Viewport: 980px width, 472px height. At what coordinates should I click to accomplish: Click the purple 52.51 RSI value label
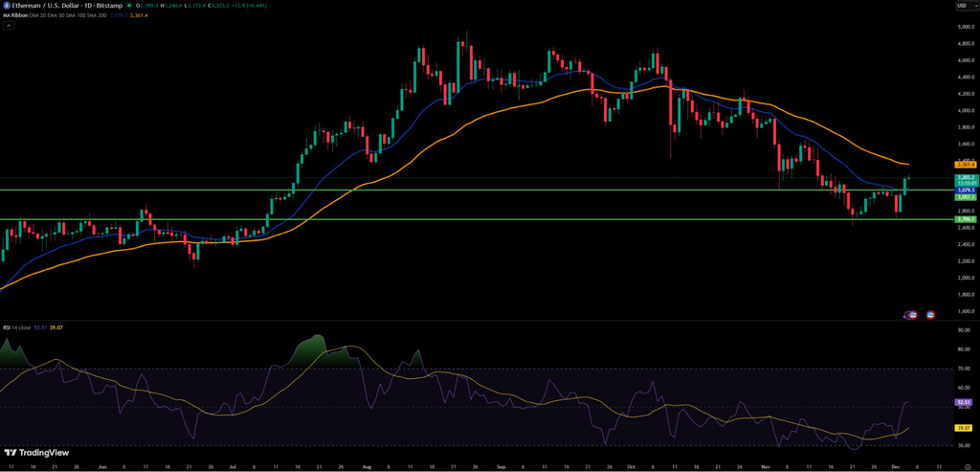click(x=964, y=403)
